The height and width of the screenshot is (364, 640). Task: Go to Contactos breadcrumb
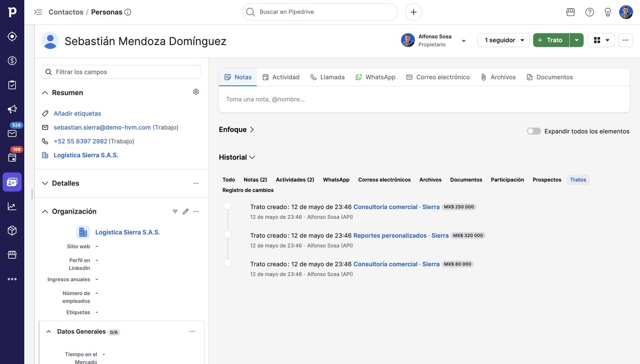(x=66, y=12)
